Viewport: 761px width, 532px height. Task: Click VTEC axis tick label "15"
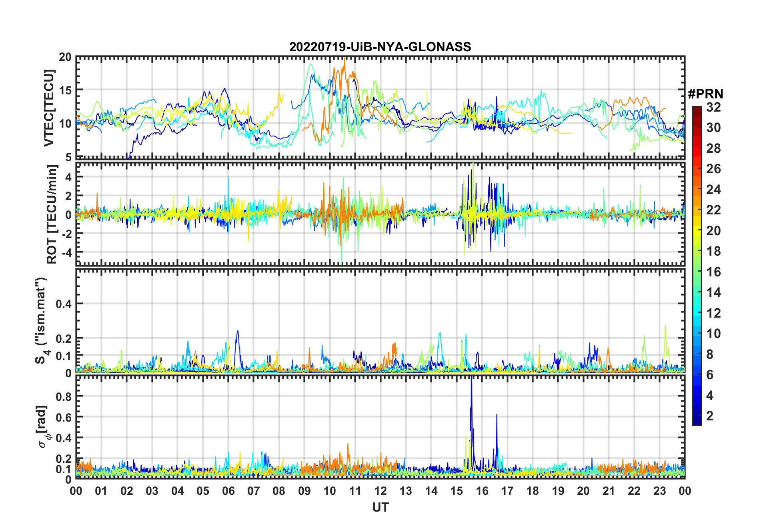click(x=65, y=90)
